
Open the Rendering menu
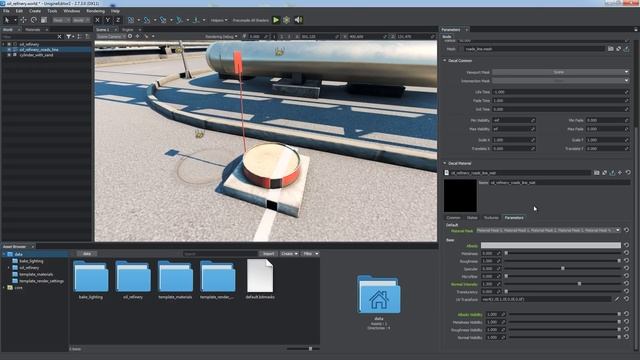[x=96, y=11]
